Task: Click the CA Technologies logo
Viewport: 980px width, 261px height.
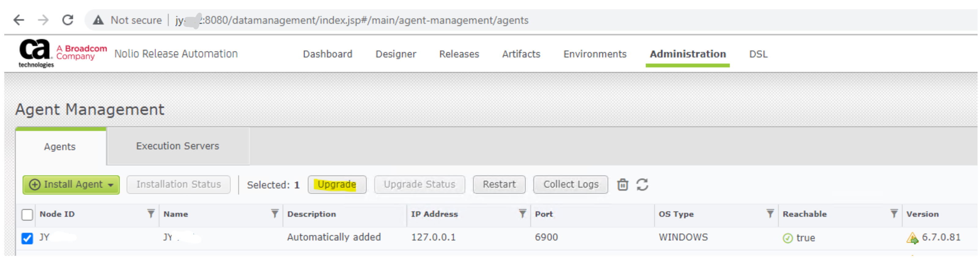Action: tap(35, 53)
